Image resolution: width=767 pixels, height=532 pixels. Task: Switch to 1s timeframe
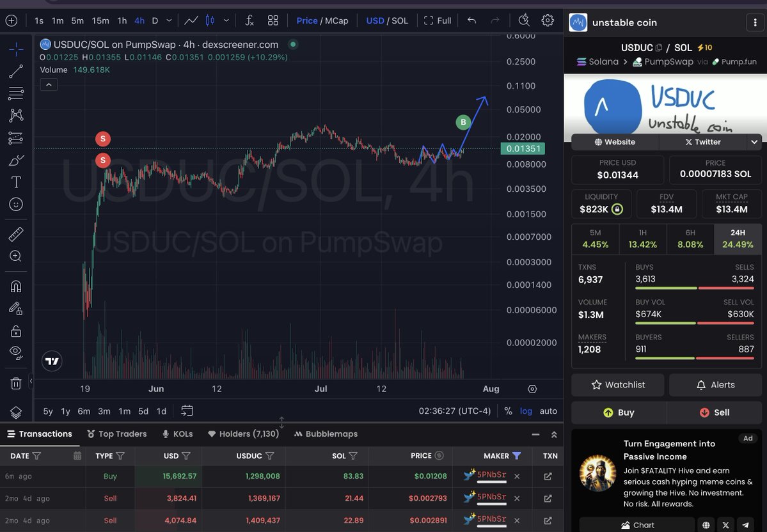[38, 21]
